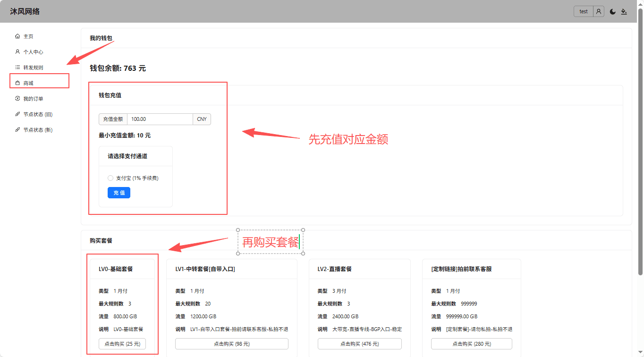Screen dimensions: 644x357
Task: Click the page vertical scrollbar
Action: click(640, 142)
